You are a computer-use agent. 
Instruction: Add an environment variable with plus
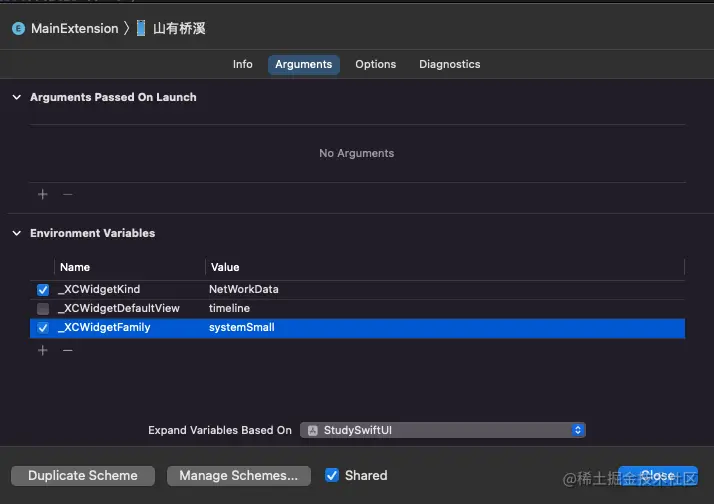click(x=43, y=350)
